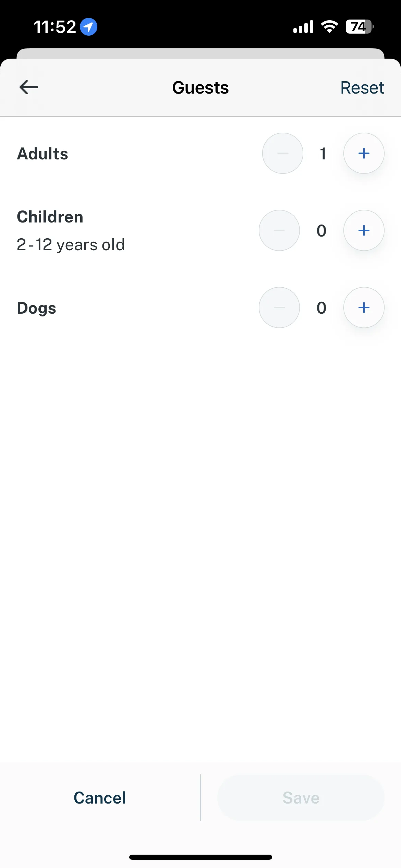Tap the Adults count value
Viewport: 401px width, 868px height.
click(323, 154)
